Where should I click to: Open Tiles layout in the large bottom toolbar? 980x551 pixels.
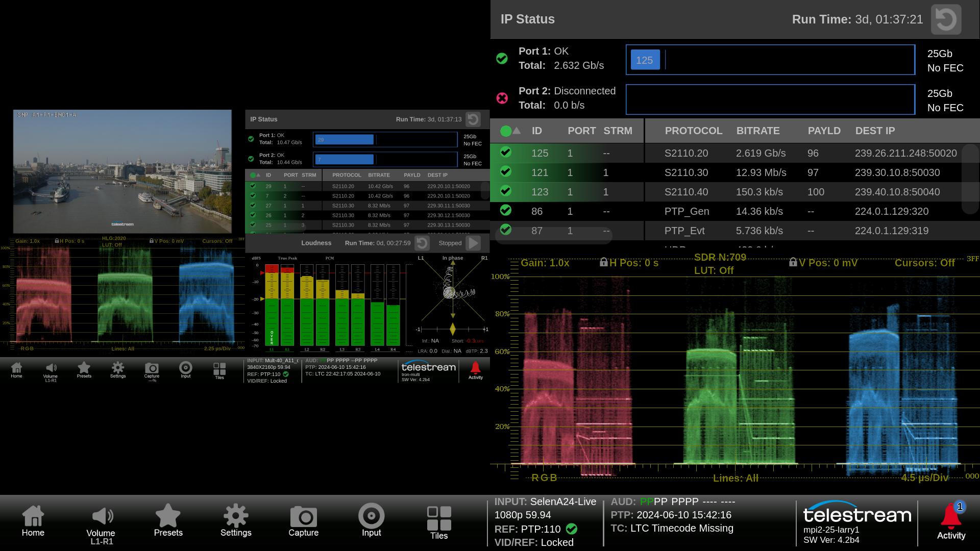439,523
